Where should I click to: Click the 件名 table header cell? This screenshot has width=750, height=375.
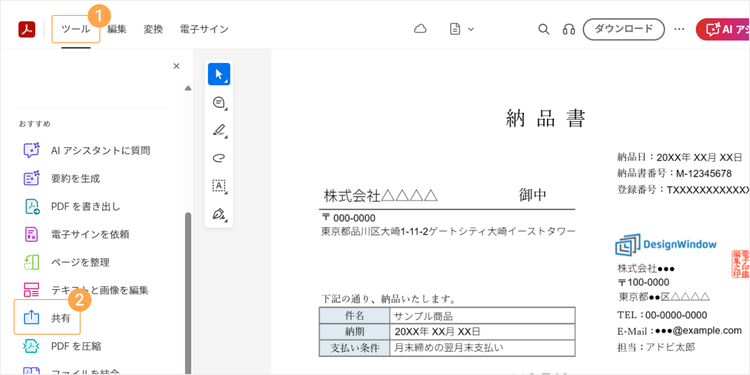tap(354, 316)
